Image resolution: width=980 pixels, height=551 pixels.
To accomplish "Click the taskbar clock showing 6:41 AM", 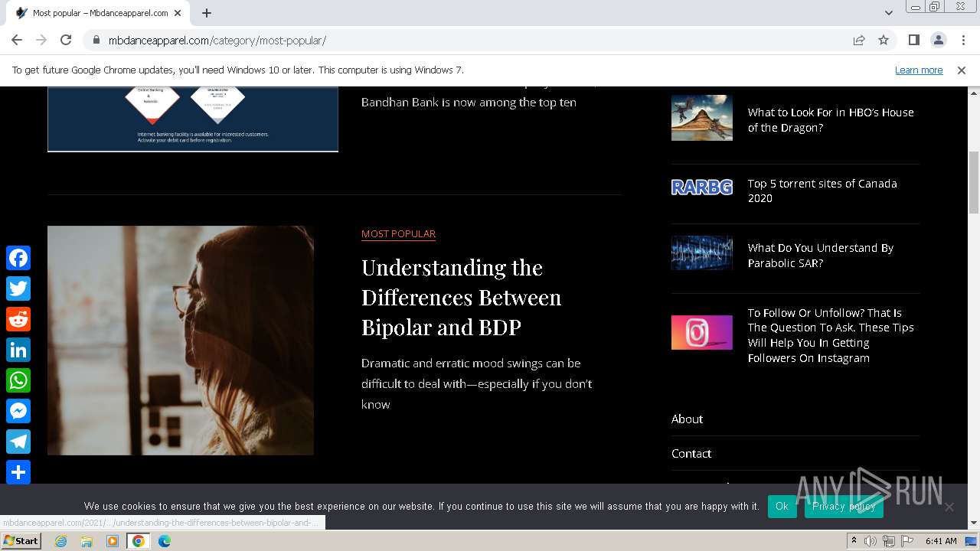I will pos(941,541).
